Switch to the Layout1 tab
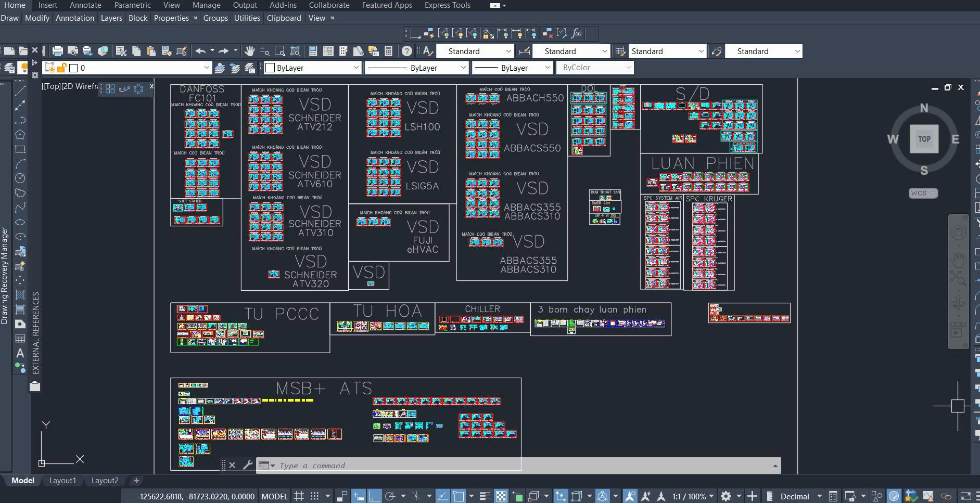The width and height of the screenshot is (980, 503). (62, 481)
